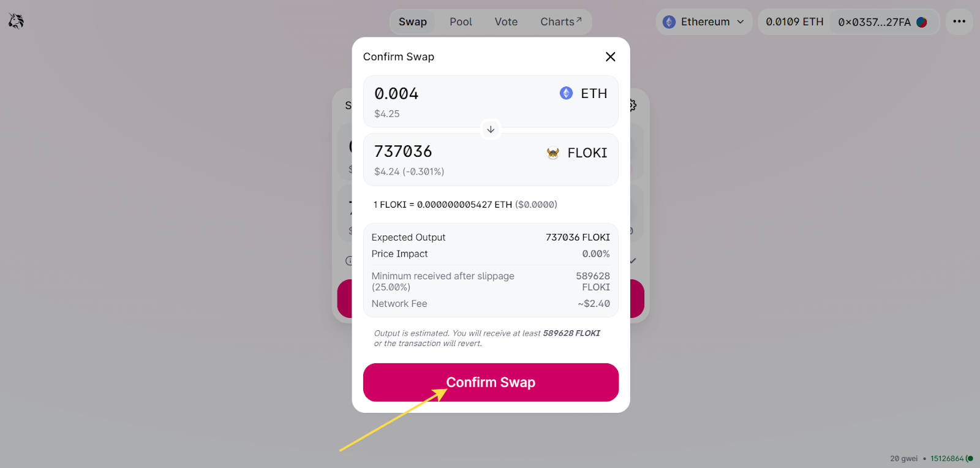Expand the swap details chevron
This screenshot has height=468, width=980.
633,261
